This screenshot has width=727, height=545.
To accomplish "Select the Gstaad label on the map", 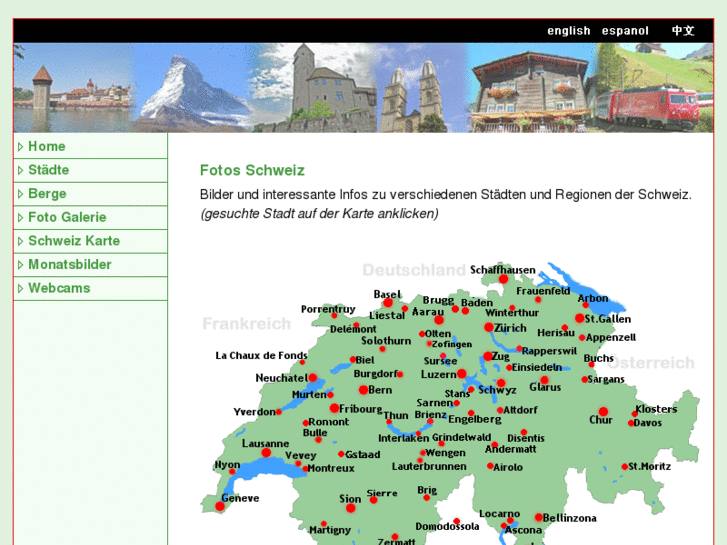I will click(363, 455).
